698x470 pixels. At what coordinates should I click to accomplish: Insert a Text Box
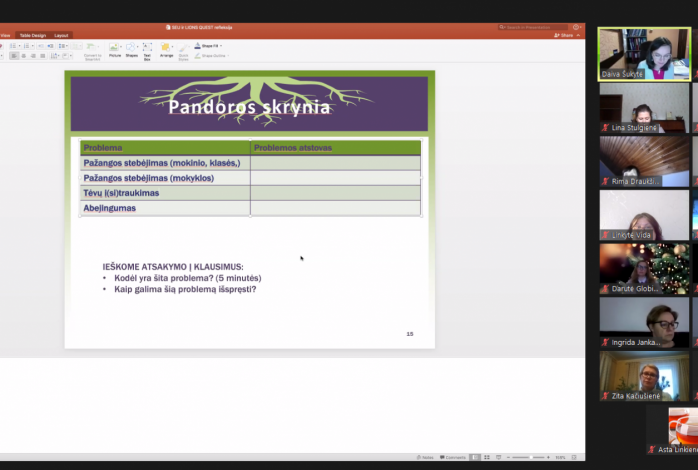147,49
